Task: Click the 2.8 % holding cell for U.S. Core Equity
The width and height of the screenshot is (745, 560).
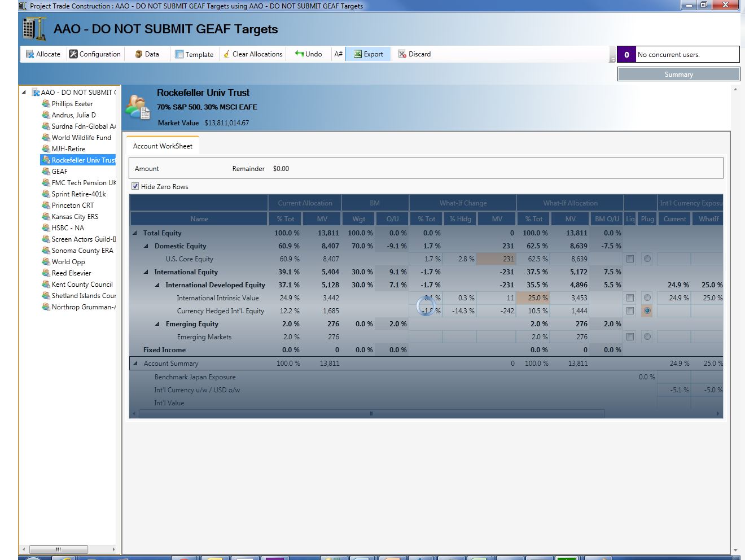Action: tap(459, 259)
